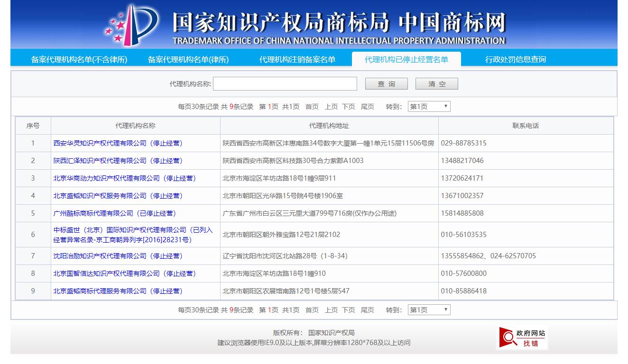Click footer text 版权所有: 国家知识产权局
The image size is (628, 364).
(314, 333)
